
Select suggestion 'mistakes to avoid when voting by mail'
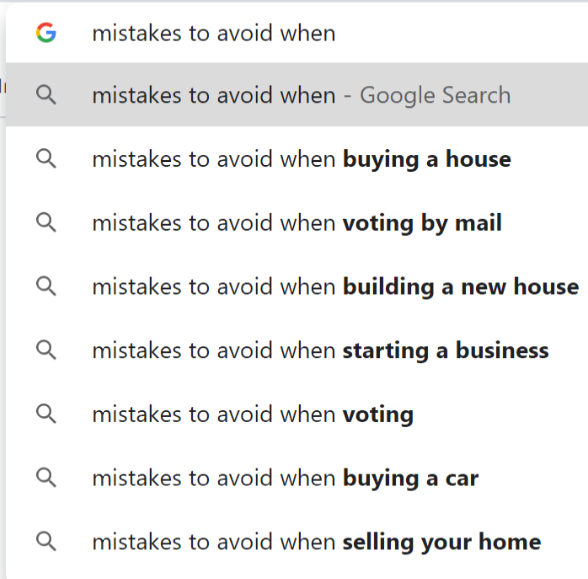tap(297, 223)
